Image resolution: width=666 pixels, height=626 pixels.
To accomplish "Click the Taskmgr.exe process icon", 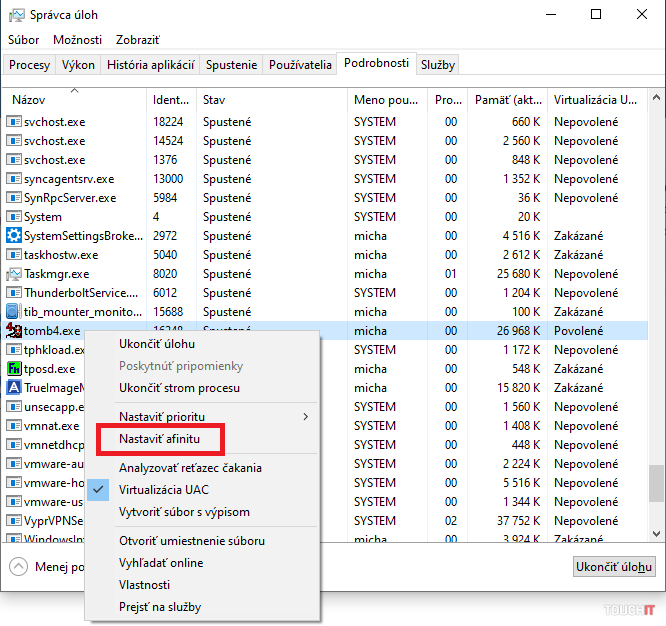I will point(14,274).
